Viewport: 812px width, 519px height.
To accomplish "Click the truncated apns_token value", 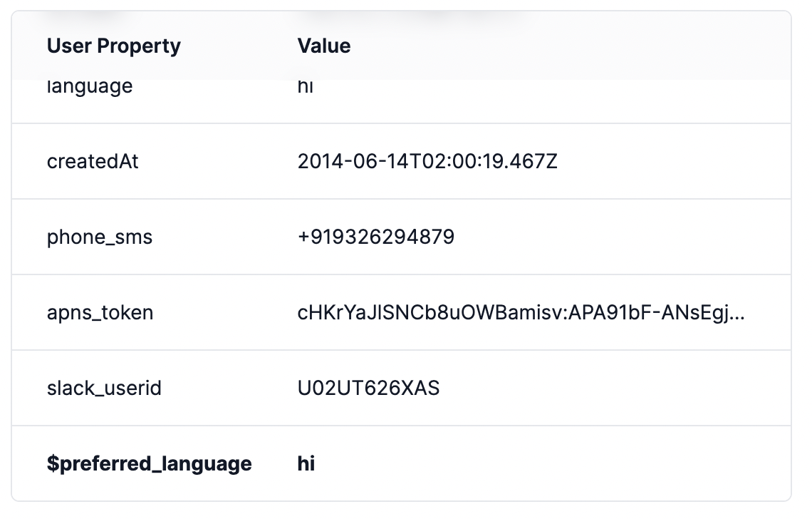I will pos(521,313).
